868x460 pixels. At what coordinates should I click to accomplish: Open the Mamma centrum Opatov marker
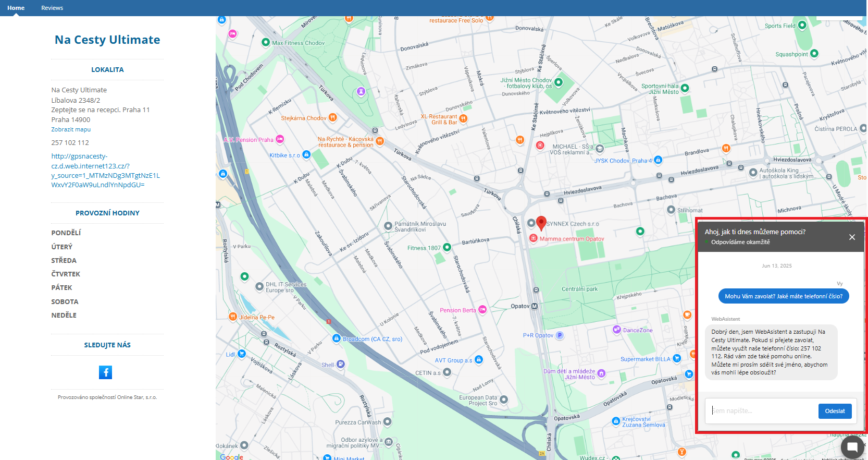click(534, 238)
